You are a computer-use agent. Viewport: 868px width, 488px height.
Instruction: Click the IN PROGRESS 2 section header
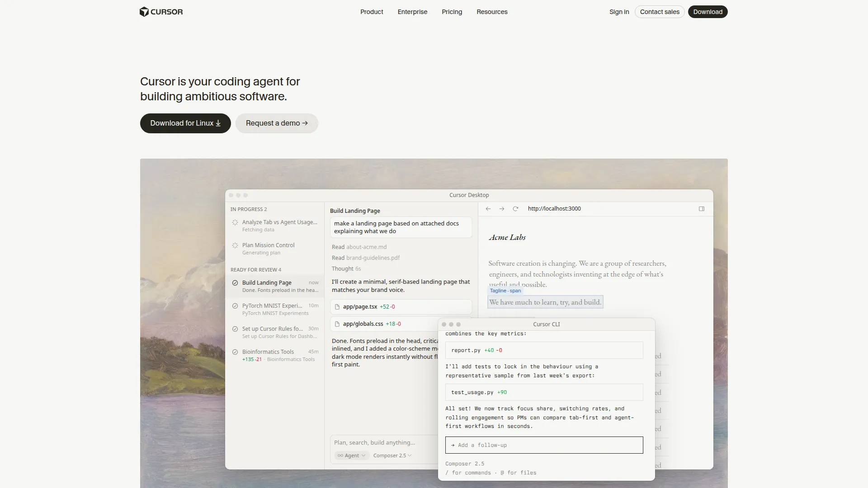249,209
